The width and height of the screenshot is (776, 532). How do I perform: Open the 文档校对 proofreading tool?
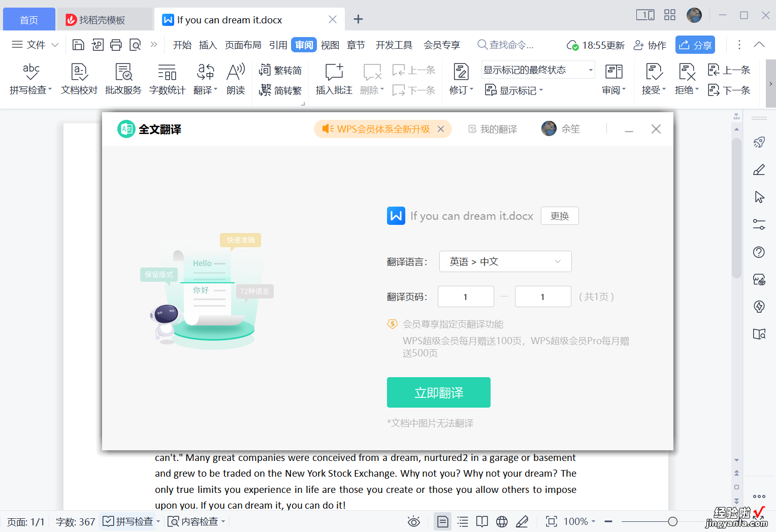pyautogui.click(x=79, y=79)
